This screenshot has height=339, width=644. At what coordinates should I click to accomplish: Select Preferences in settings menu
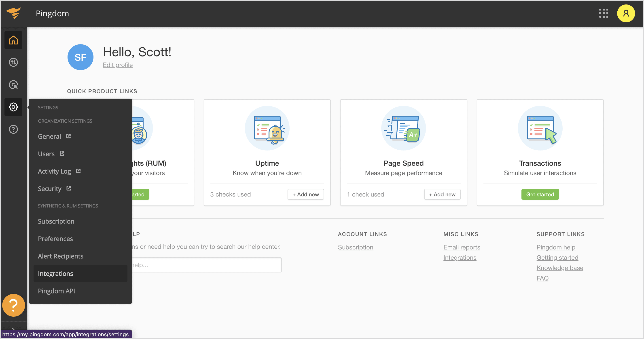[x=80, y=239]
